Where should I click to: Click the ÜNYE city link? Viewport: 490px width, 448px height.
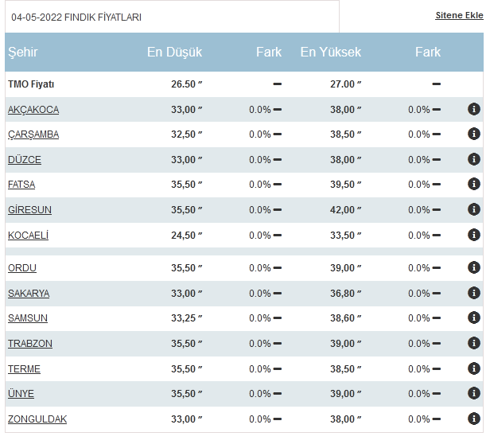pyautogui.click(x=21, y=394)
